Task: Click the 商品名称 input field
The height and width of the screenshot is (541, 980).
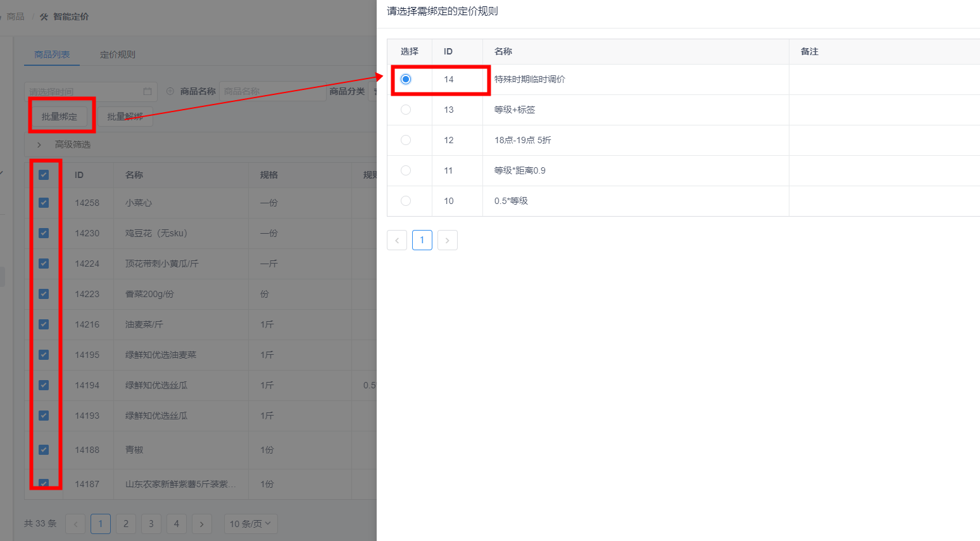Action: (272, 91)
